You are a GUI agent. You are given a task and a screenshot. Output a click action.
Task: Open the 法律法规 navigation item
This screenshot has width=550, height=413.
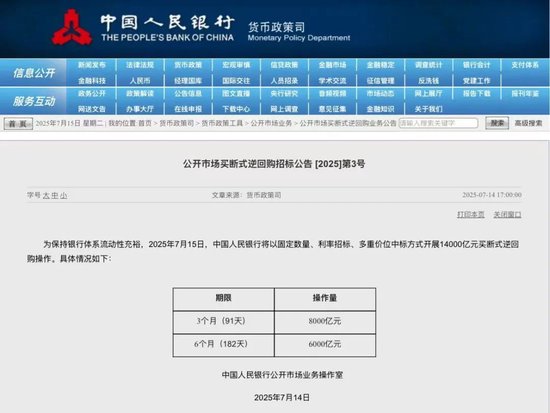coord(140,65)
